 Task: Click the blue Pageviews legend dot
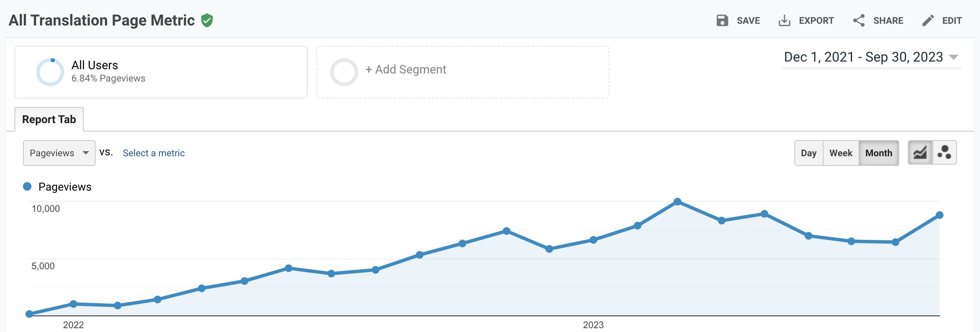[27, 186]
